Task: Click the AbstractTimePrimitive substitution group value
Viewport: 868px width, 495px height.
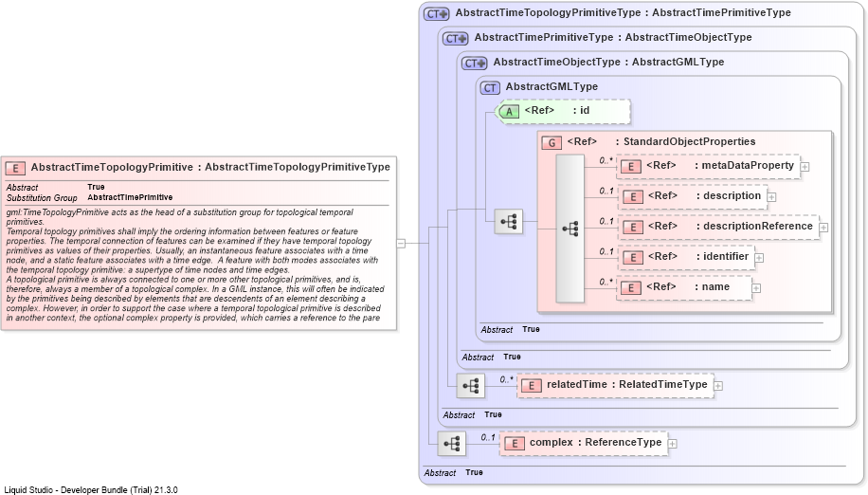Action: coord(130,197)
